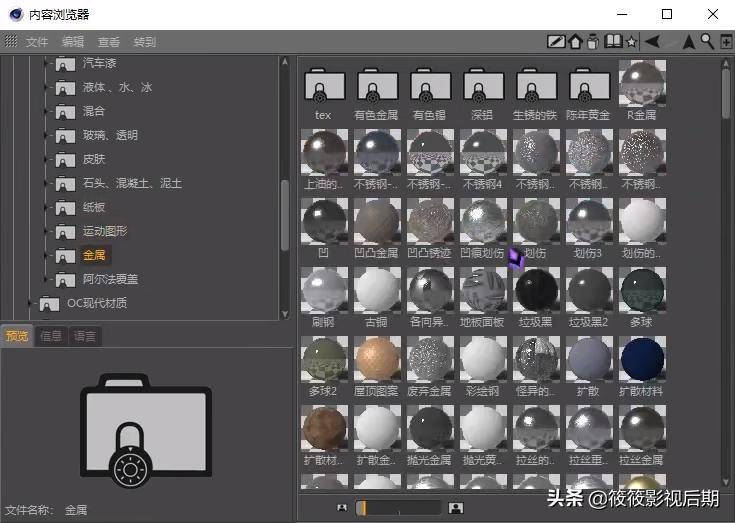Go to home via house icon

coord(575,42)
